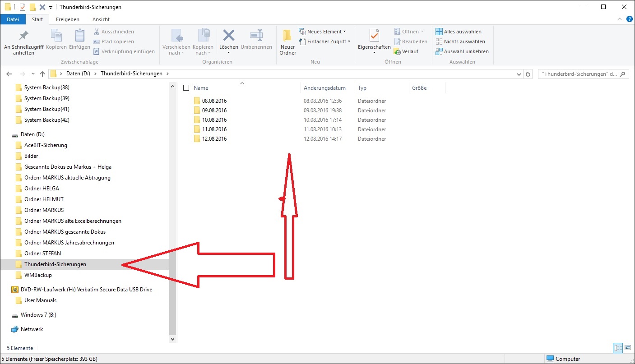The height and width of the screenshot is (364, 635).
Task: Switch to the Freigeben ribbon tab
Action: 68,19
